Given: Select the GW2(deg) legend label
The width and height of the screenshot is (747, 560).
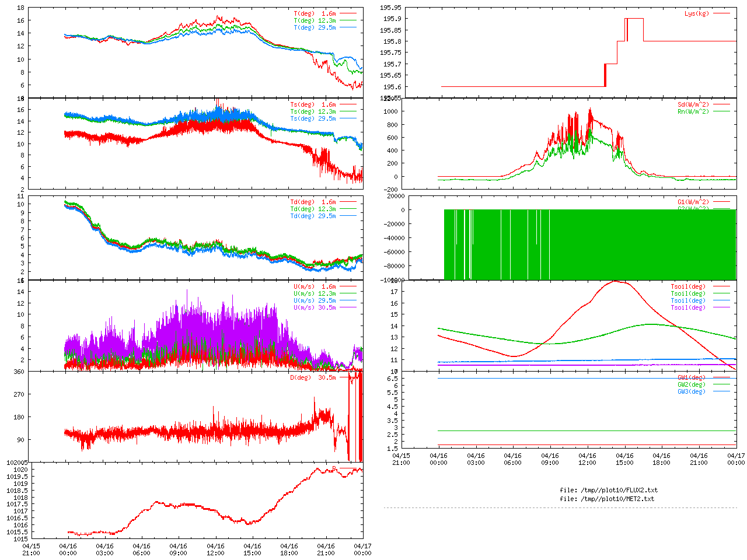Looking at the screenshot, I should 691,384.
